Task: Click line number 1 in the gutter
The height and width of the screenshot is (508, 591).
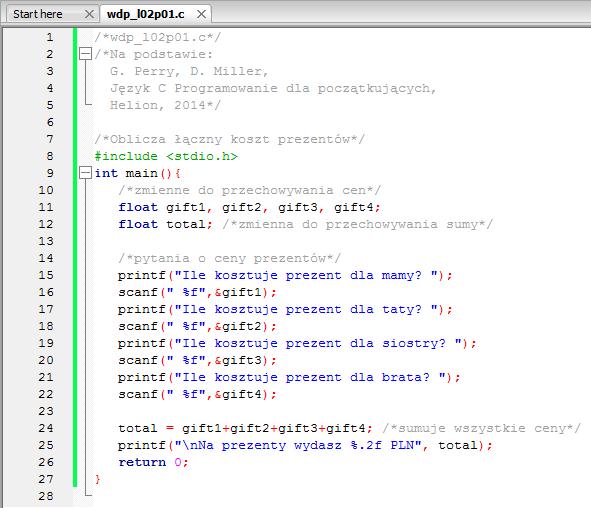Action: tap(50, 37)
